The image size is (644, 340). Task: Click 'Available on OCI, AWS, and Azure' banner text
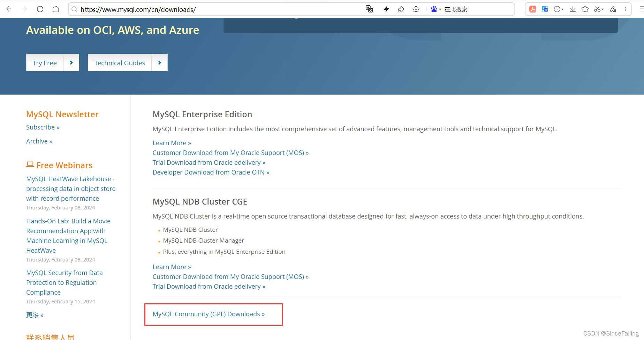click(x=113, y=30)
